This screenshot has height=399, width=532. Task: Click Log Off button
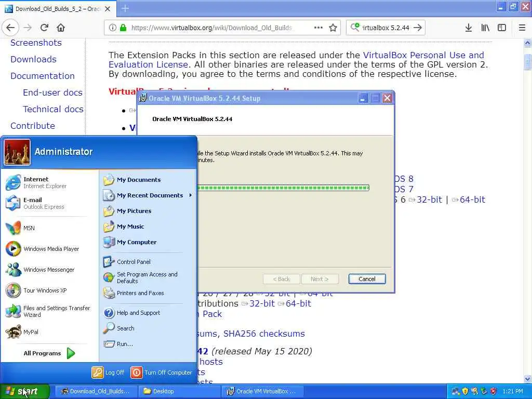(108, 373)
